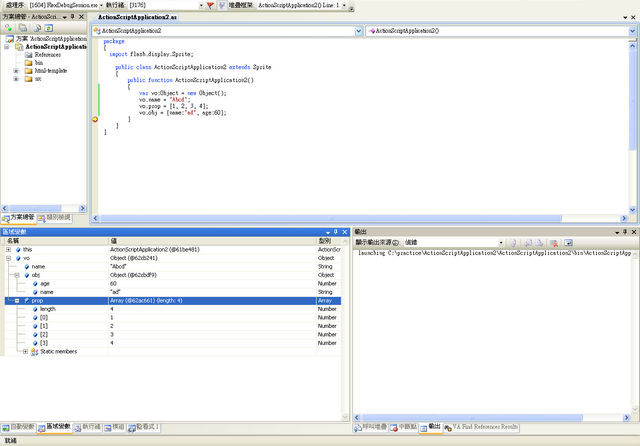Viewport: 640px width, 446px height.
Task: Collapse the ActionScriptApplication project node
Action: [x=7, y=47]
